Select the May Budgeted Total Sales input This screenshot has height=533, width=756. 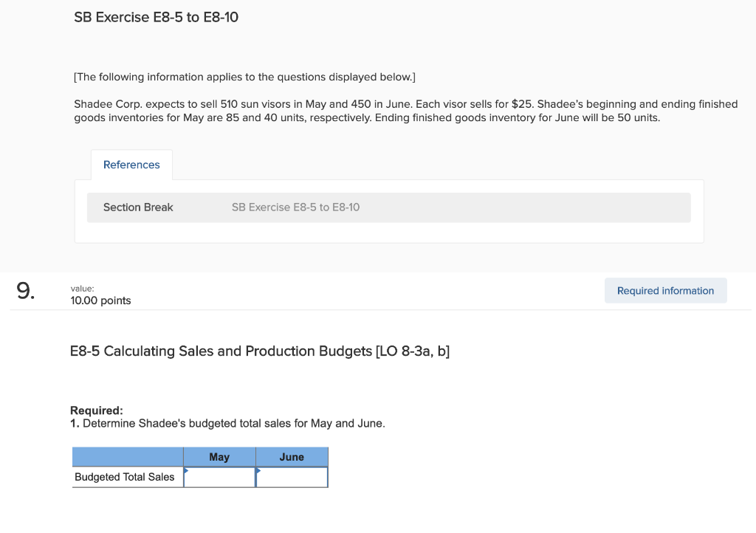tap(219, 477)
